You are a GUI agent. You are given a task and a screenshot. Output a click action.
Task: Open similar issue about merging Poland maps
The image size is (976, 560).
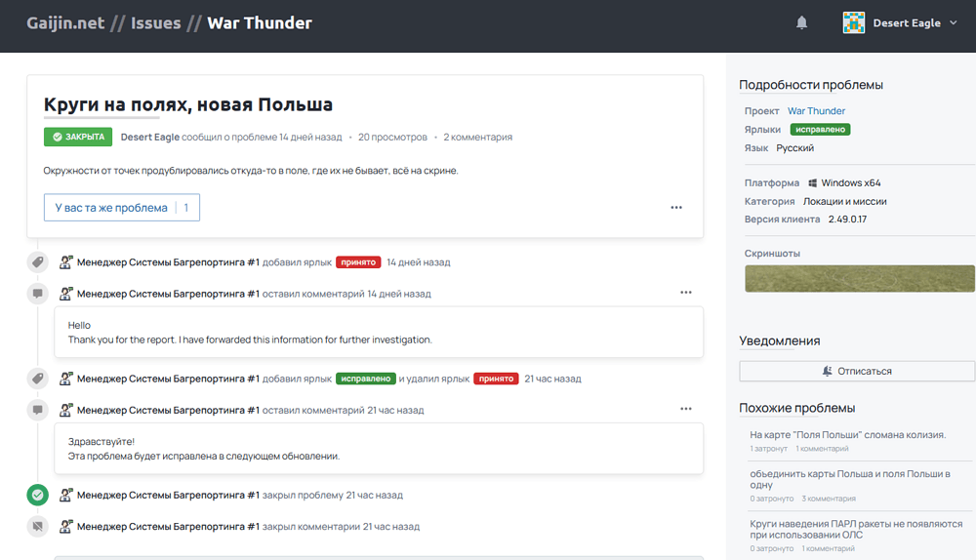tap(849, 479)
